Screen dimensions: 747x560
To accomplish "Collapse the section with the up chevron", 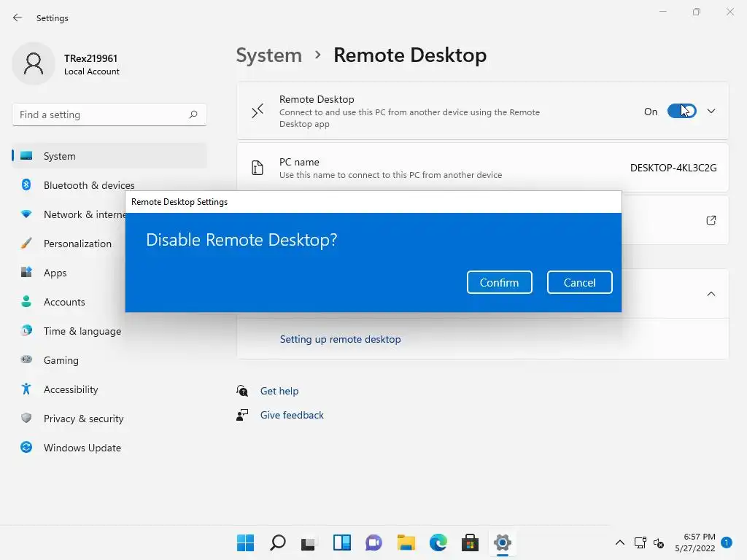I will 711,294.
